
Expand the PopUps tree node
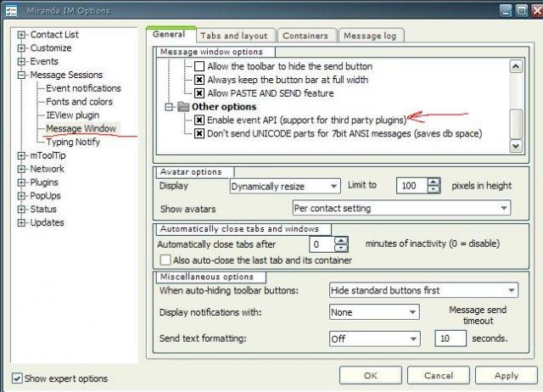click(x=21, y=196)
